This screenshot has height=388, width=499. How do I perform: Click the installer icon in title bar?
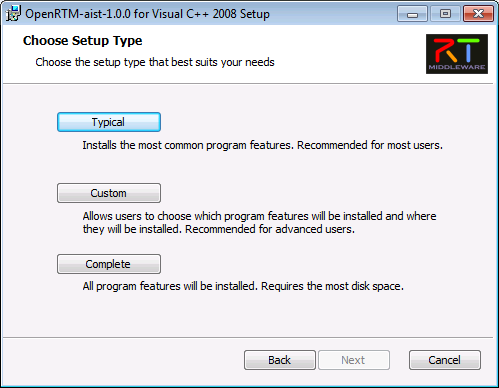13,13
